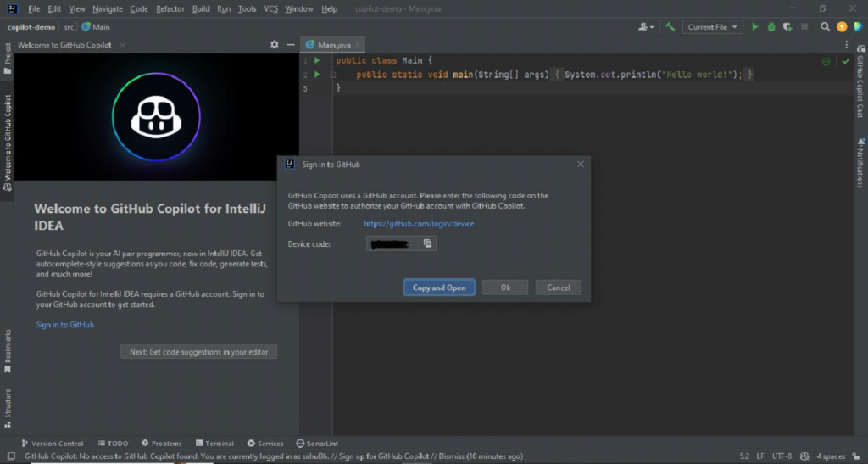Open GitHub Copilot Chat side panel

point(860,81)
